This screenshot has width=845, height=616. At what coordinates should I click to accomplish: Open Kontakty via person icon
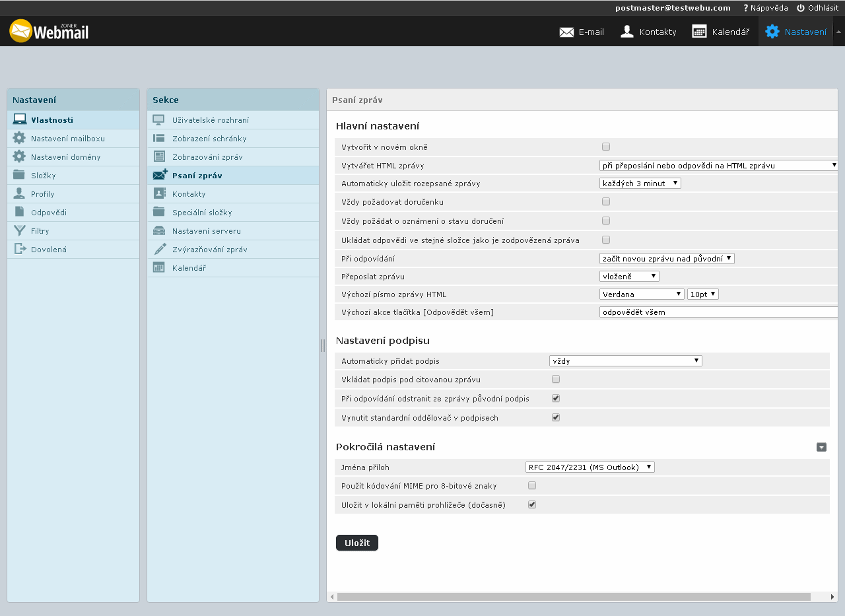[627, 32]
